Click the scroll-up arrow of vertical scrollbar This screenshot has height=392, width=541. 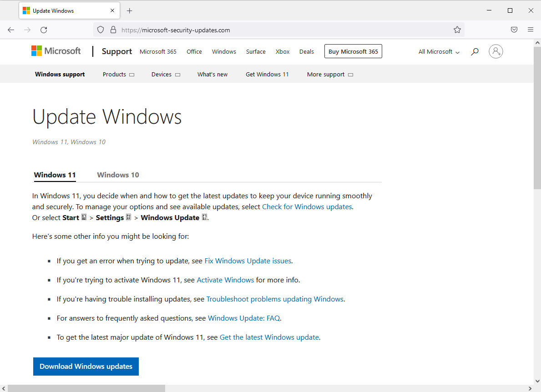pyautogui.click(x=537, y=43)
